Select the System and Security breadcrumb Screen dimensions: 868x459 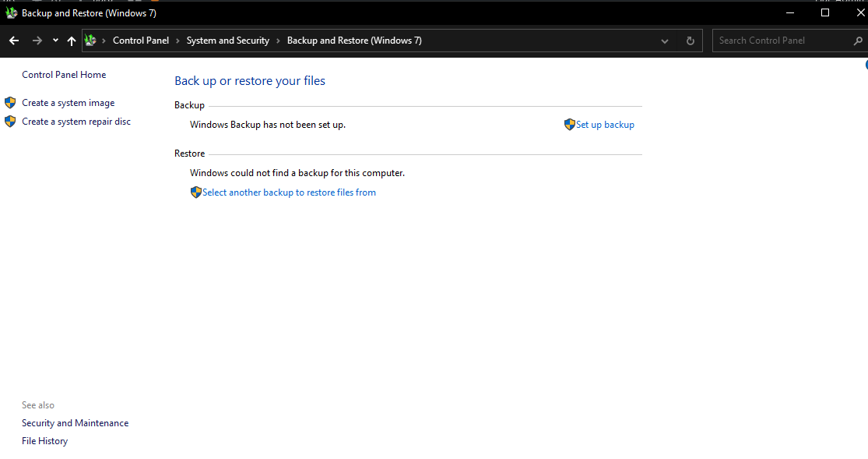[x=227, y=41]
